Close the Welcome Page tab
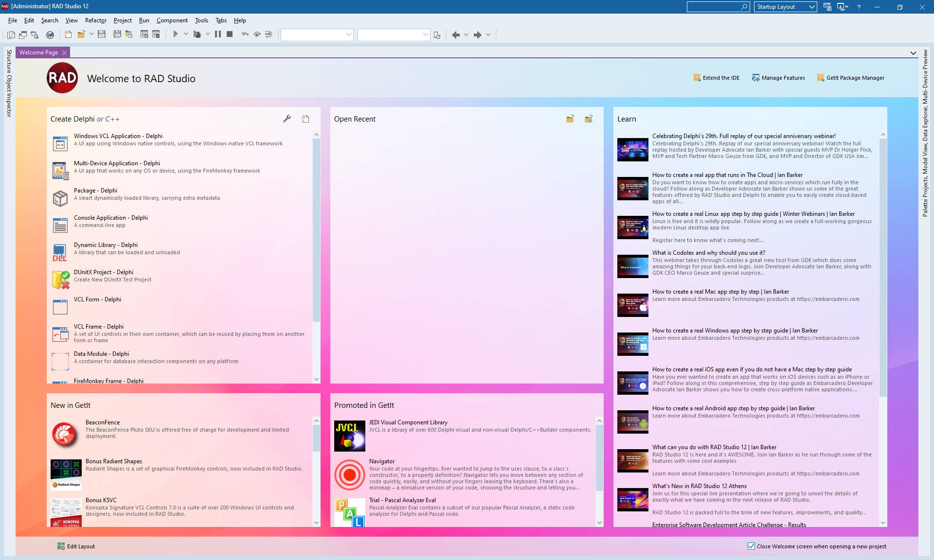Image resolution: width=934 pixels, height=560 pixels. (64, 52)
